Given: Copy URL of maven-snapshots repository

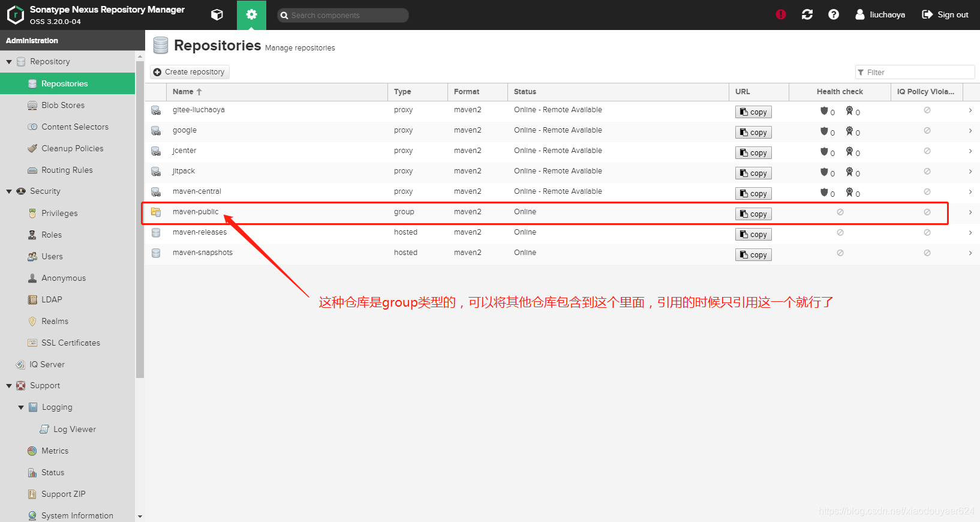Looking at the screenshot, I should (x=753, y=255).
